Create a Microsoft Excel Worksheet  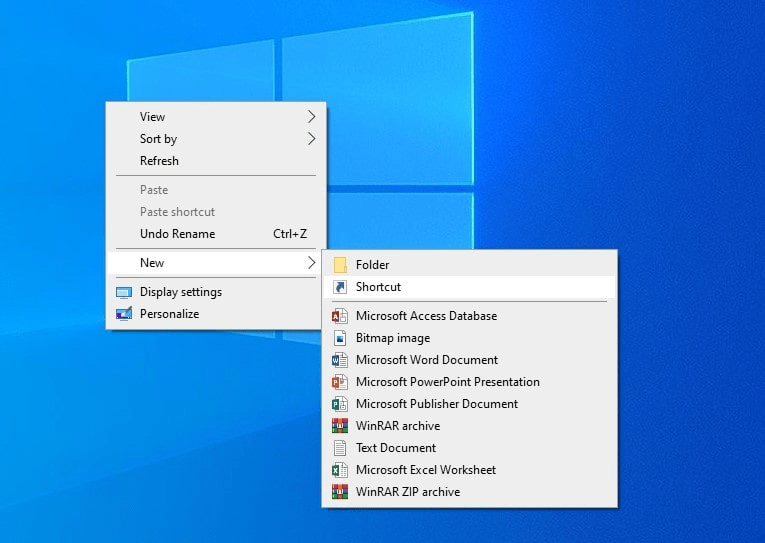click(469, 470)
